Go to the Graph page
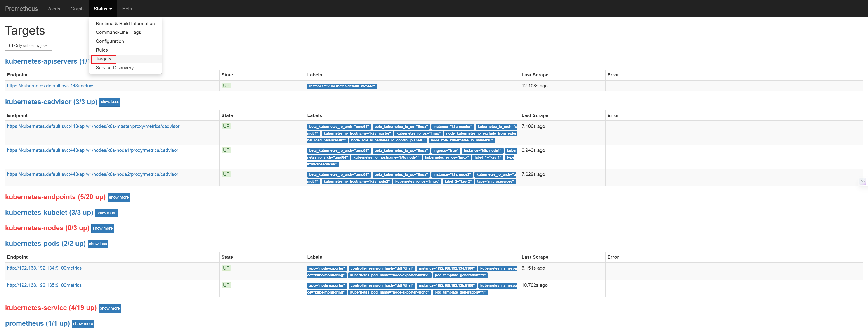The image size is (868, 332). click(x=77, y=9)
